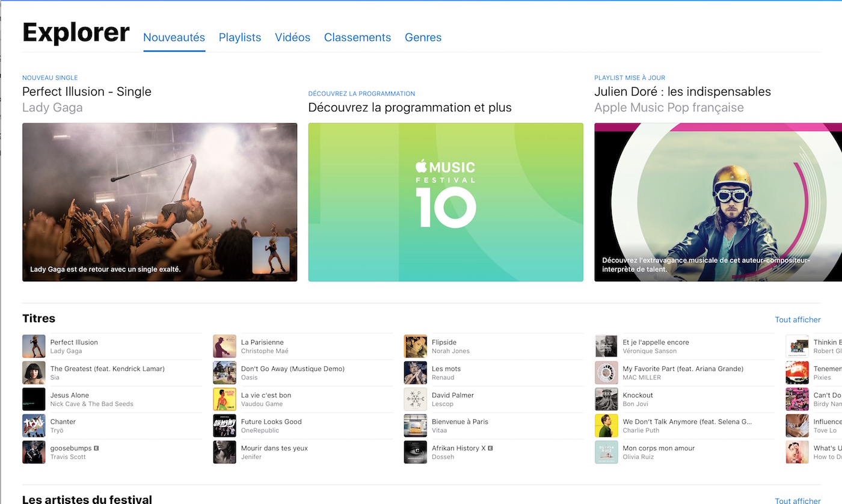Open the Playlists tab
Screen dimensions: 842x504
pos(240,37)
